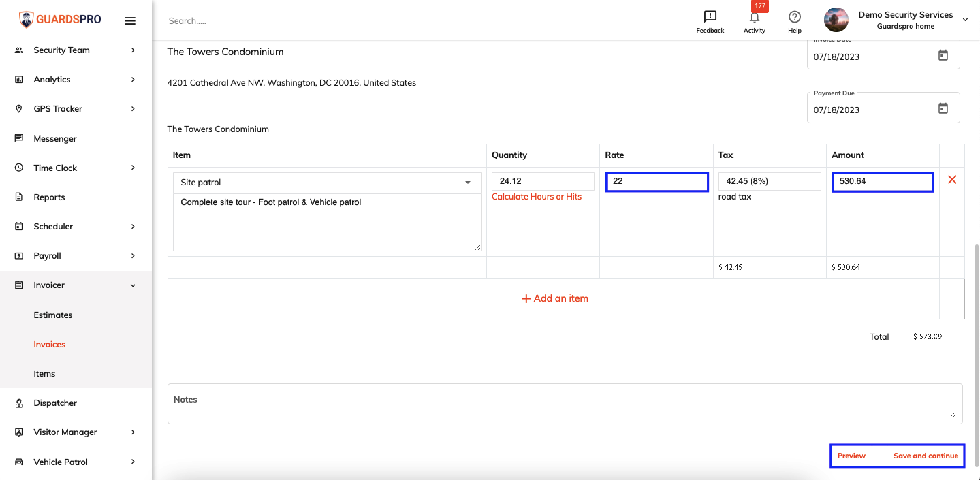Open the Invoice Date calendar picker
Screen dimensions: 980x480
pyautogui.click(x=943, y=56)
